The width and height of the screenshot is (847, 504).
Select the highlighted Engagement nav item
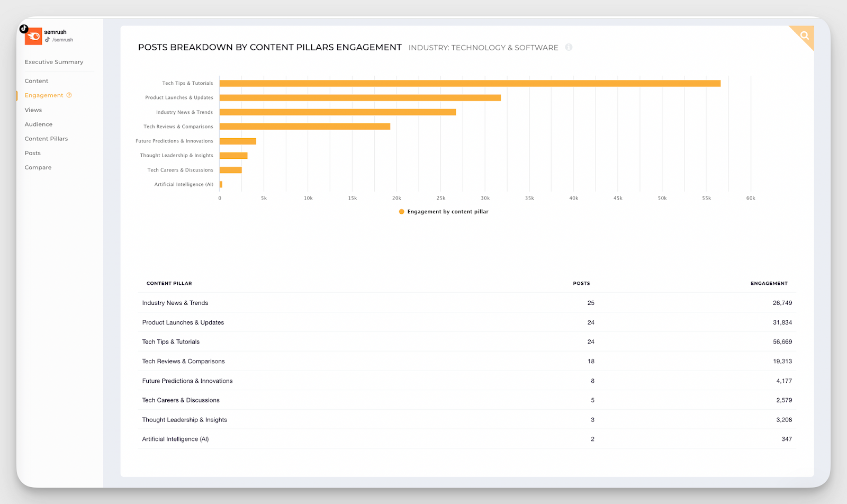44,95
